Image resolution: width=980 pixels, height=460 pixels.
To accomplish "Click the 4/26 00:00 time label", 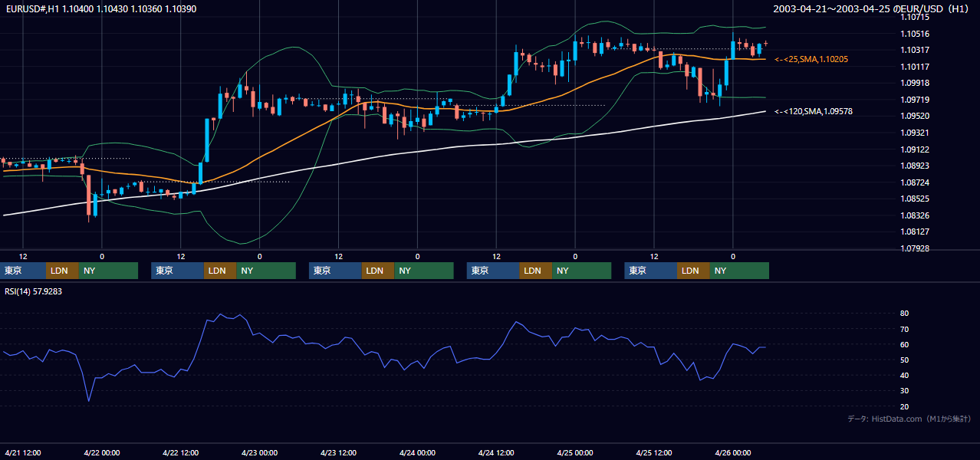I will click(733, 452).
